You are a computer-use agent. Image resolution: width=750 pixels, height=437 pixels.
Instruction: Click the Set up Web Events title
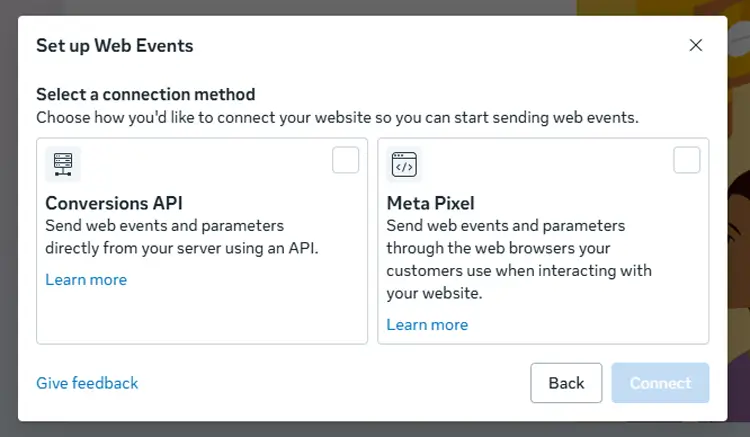pos(115,46)
